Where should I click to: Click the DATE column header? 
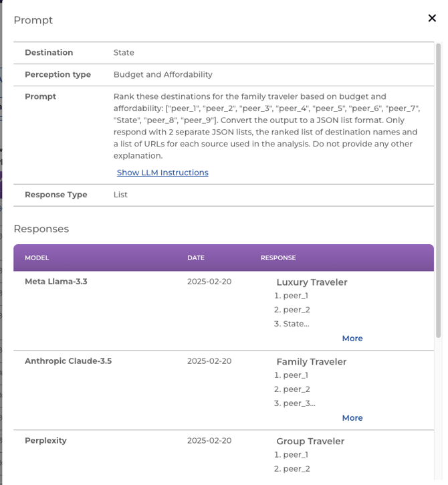tap(196, 258)
